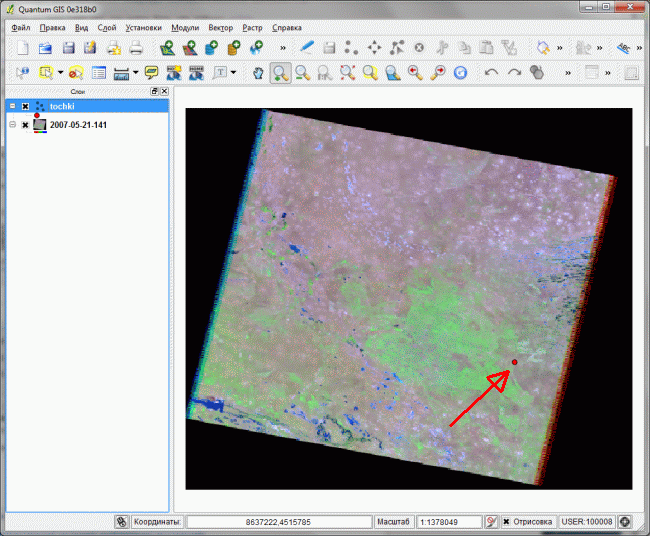650x536 pixels.
Task: Open the measure tool dropdown arrow
Action: tap(136, 73)
